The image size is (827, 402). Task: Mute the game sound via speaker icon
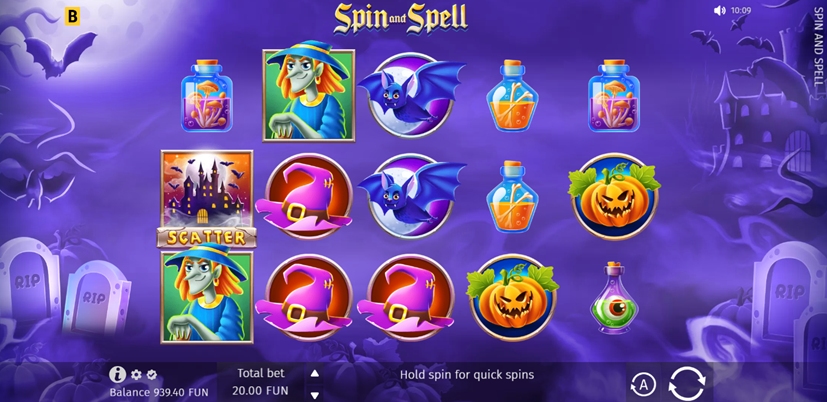[719, 11]
